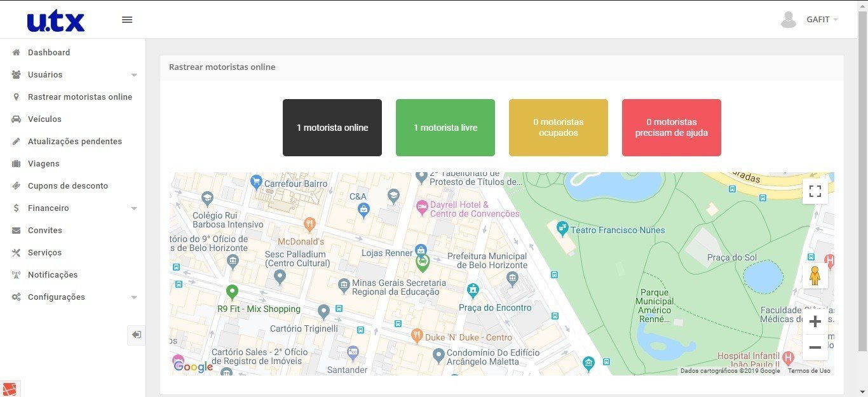Click the logout icon in sidebar
The image size is (868, 397).
pos(136,335)
